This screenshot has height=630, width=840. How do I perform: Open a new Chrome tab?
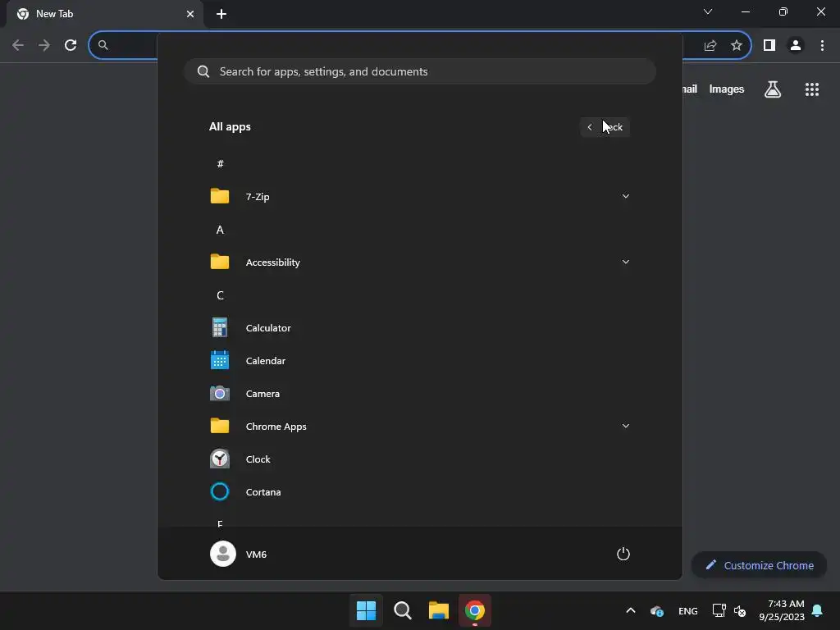click(221, 14)
